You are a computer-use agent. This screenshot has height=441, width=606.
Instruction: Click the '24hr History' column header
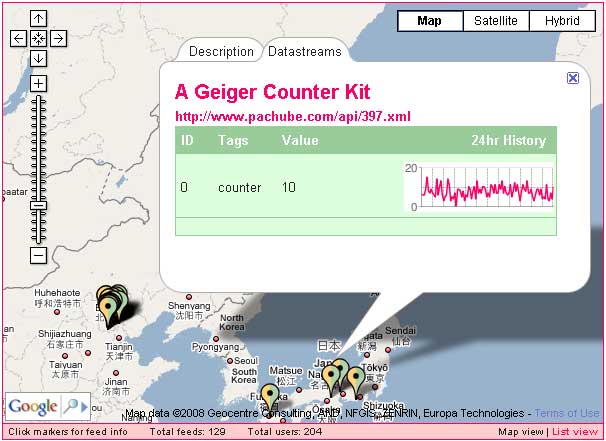[x=508, y=140]
